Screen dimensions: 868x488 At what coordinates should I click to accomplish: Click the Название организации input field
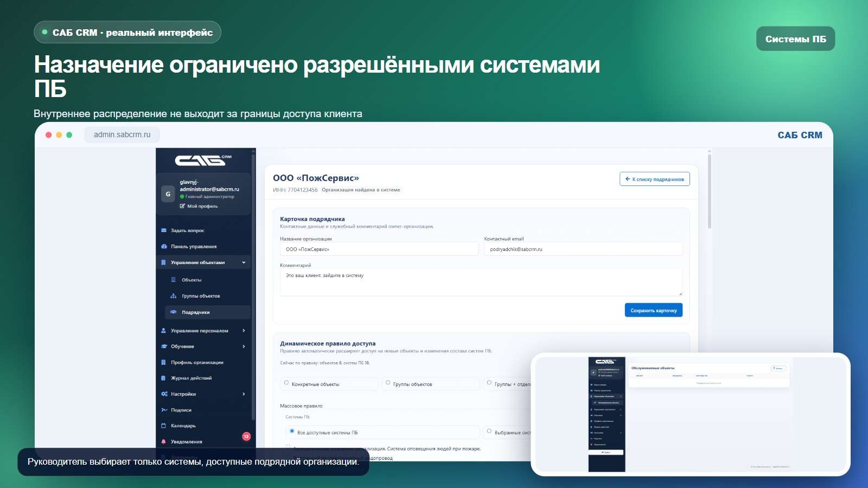point(379,249)
